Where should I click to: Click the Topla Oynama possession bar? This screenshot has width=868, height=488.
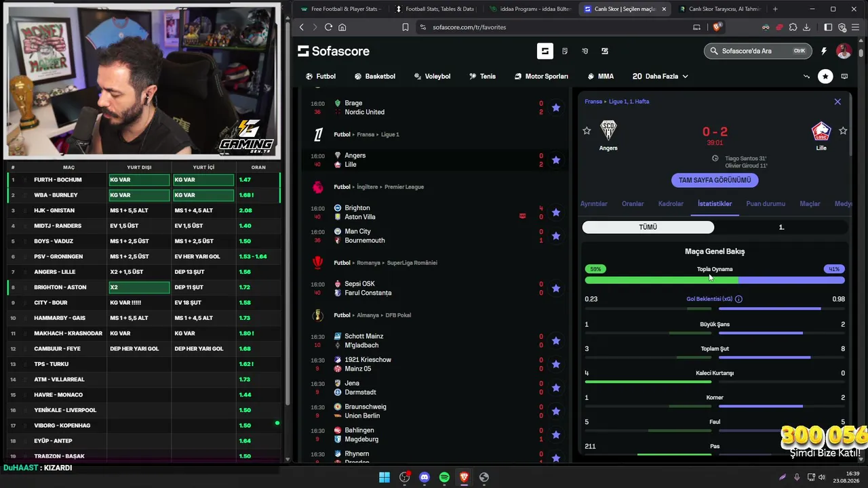coord(715,279)
